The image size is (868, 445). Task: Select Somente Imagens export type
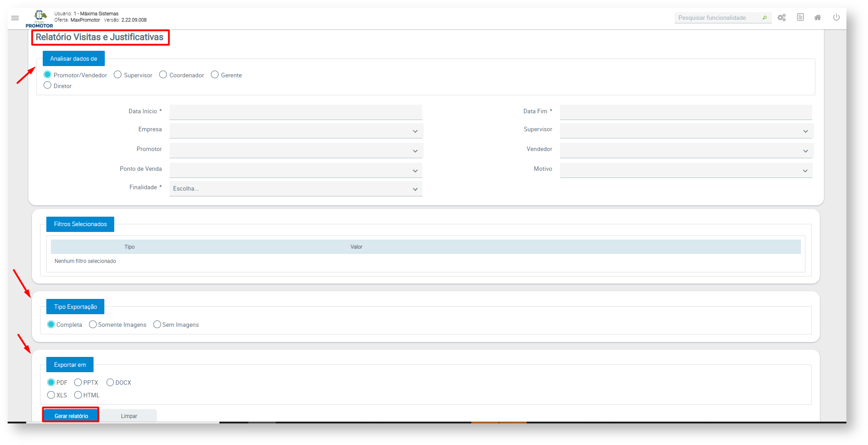point(93,325)
